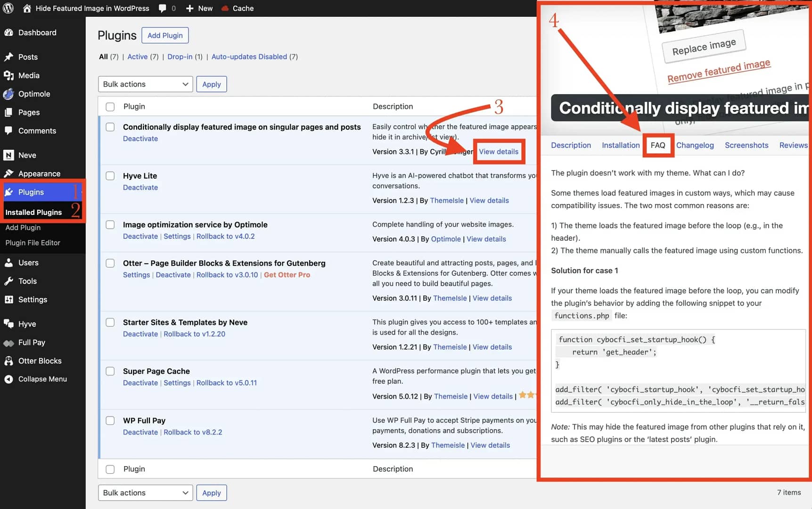
Task: Check the Otter Page Builder Blocks checkbox
Action: click(110, 263)
